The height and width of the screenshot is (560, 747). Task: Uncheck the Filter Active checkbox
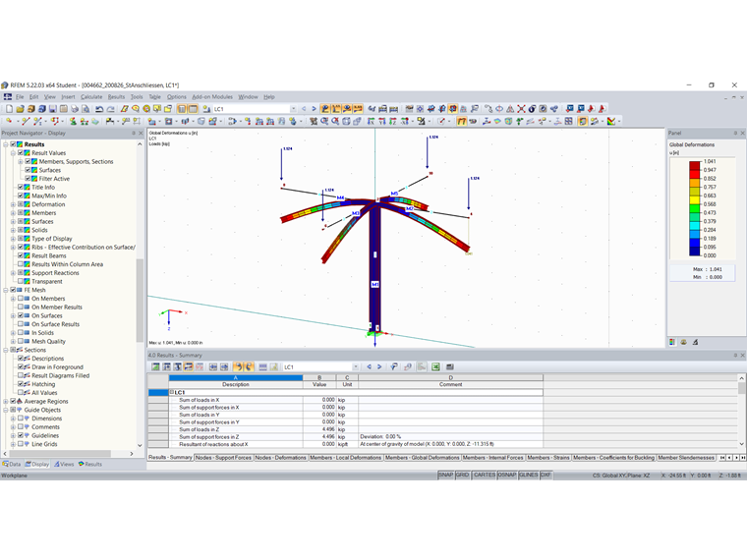pyautogui.click(x=28, y=179)
